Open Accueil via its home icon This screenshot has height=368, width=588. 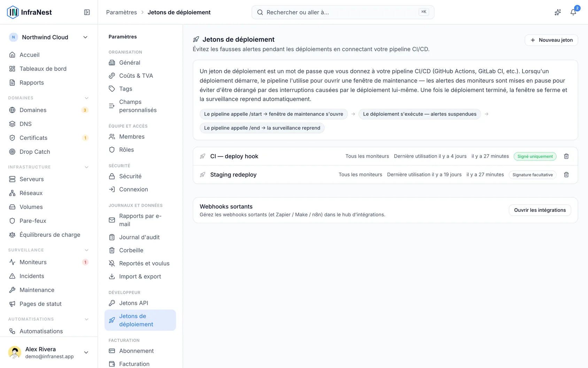click(x=12, y=55)
